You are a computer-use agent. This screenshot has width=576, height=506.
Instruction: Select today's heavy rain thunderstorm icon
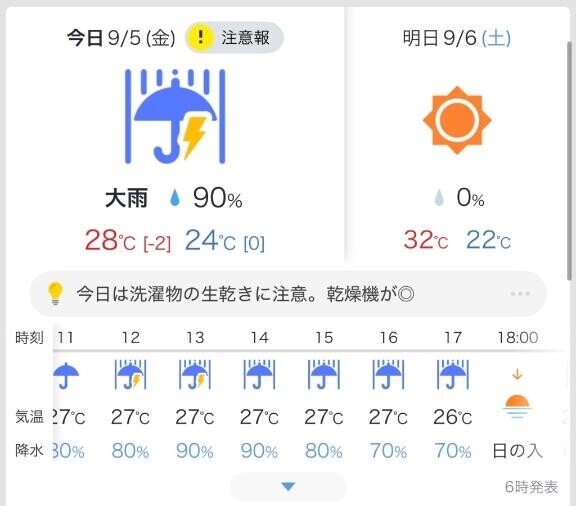click(x=175, y=116)
